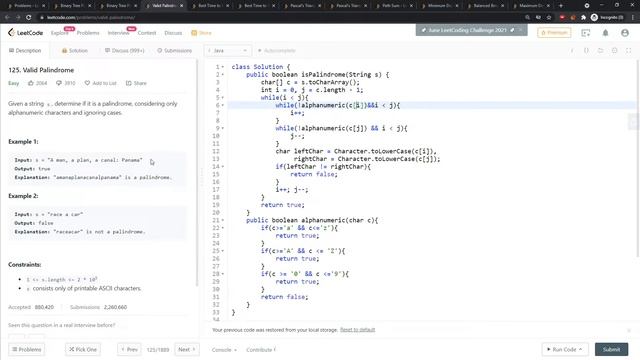The width and height of the screenshot is (640, 360).
Task: Collapse code fold on line 2
Action: tap(223, 75)
